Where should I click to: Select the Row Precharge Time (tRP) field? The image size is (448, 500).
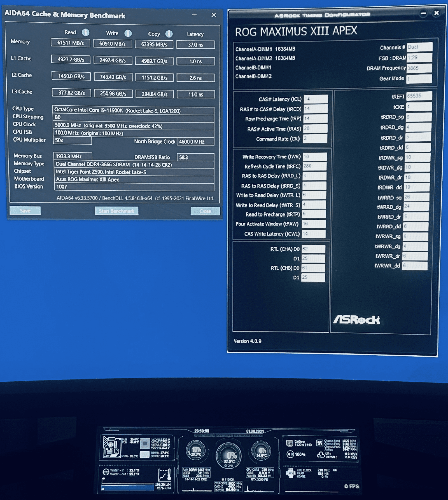click(316, 119)
